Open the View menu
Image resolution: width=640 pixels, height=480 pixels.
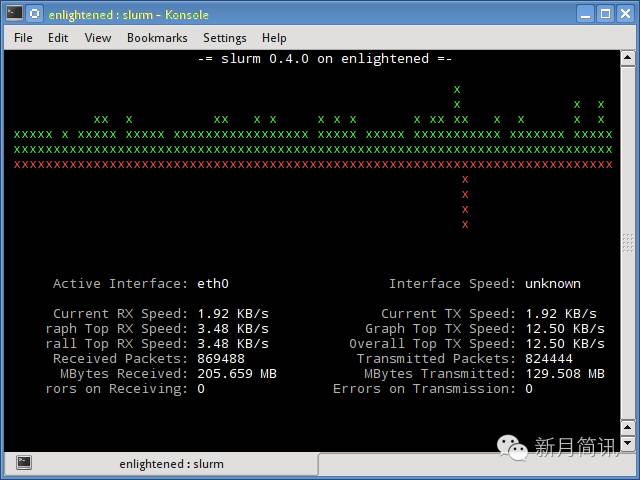pyautogui.click(x=98, y=38)
